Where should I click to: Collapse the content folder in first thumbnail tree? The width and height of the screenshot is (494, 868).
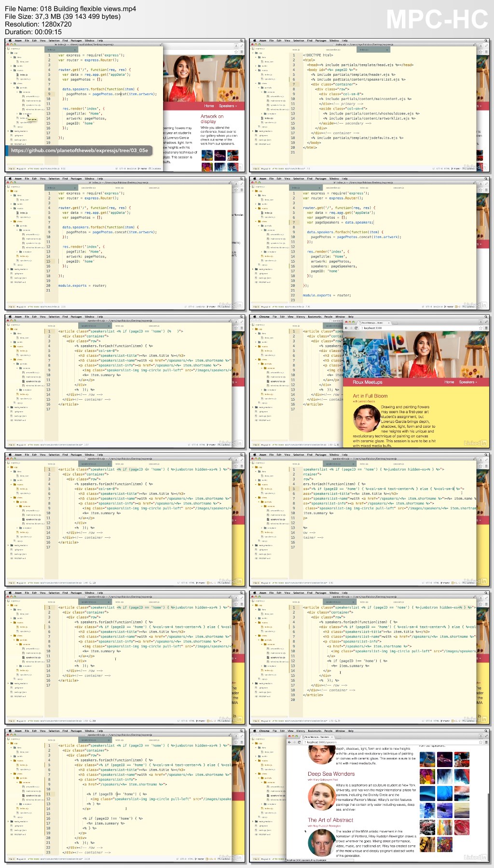(x=17, y=92)
